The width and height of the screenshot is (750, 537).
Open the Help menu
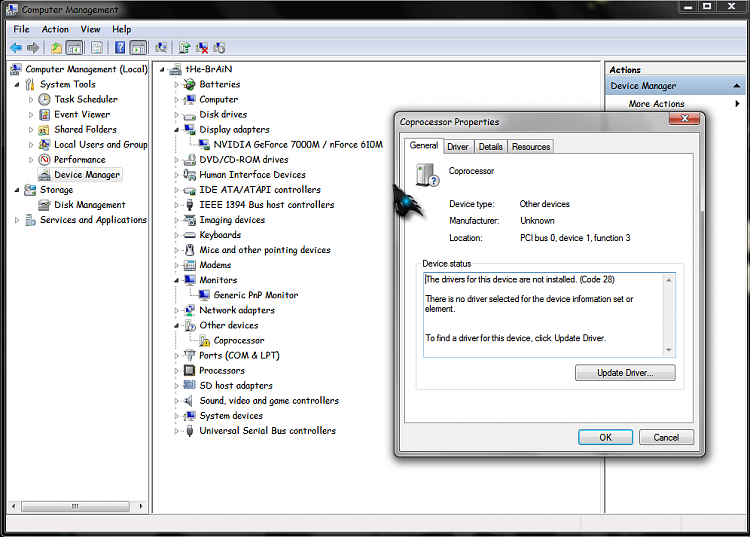click(121, 29)
